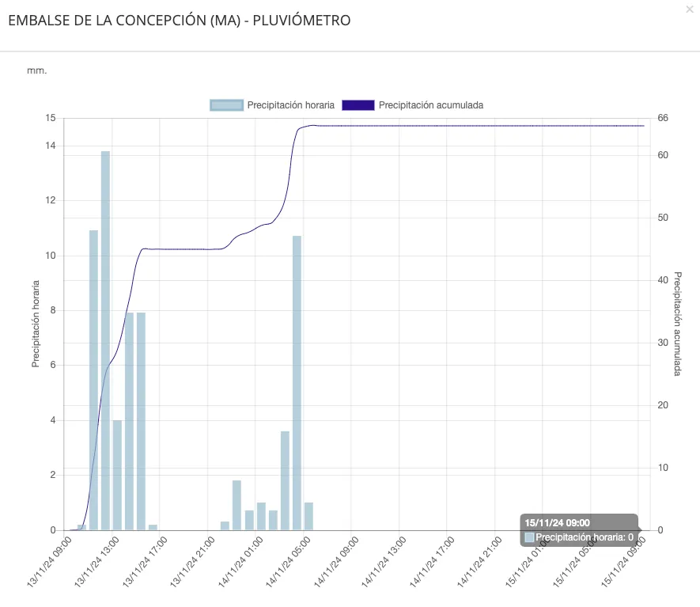700x607 pixels.
Task: Click the 13/11/24 09:00 x-axis label
Action: (x=50, y=562)
